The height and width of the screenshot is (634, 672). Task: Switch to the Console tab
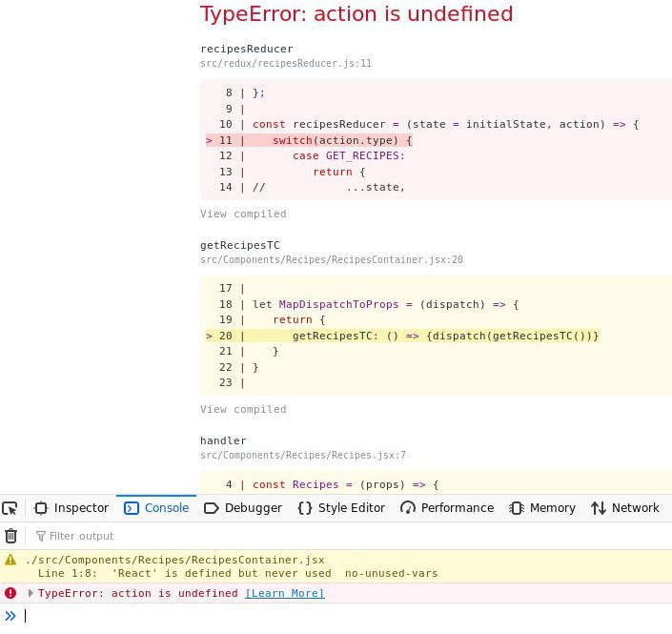point(157,508)
